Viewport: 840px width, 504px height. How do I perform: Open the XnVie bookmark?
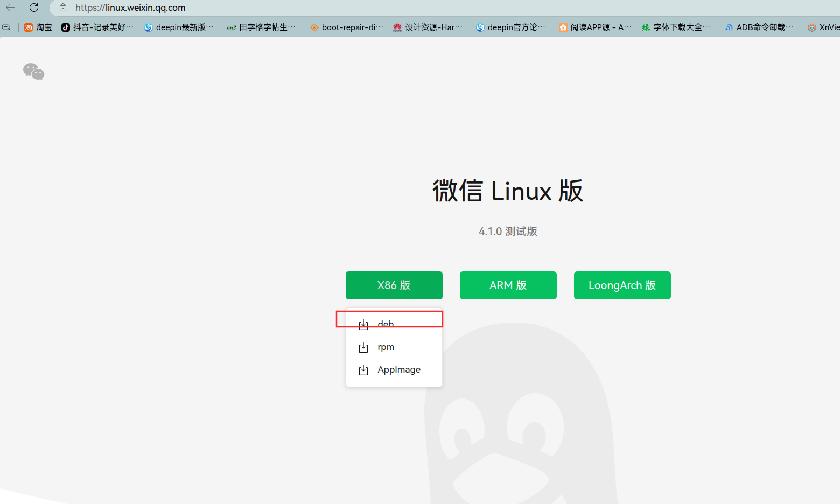point(823,27)
